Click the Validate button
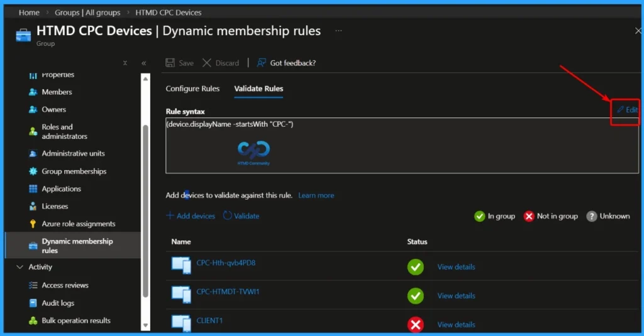644x336 pixels. [x=241, y=216]
